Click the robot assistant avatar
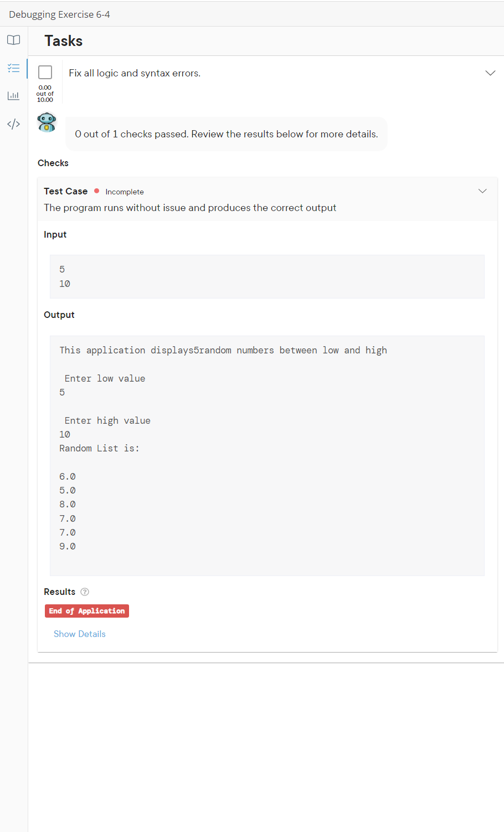 [x=47, y=122]
